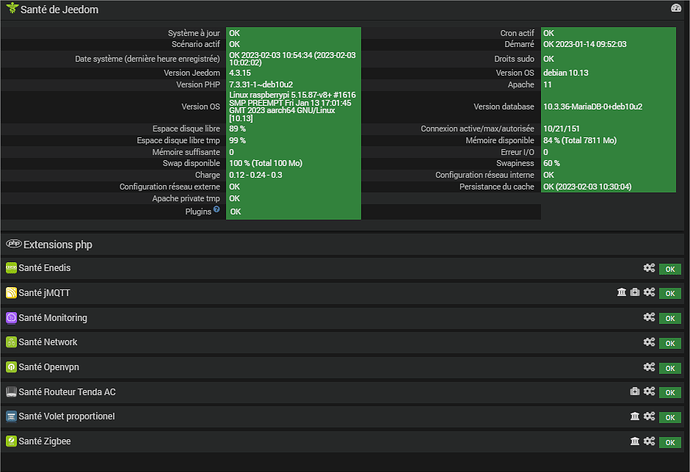The height and width of the screenshot is (472, 690).
Task: Click the bank icon in Santé jMQTT row
Action: pos(621,292)
